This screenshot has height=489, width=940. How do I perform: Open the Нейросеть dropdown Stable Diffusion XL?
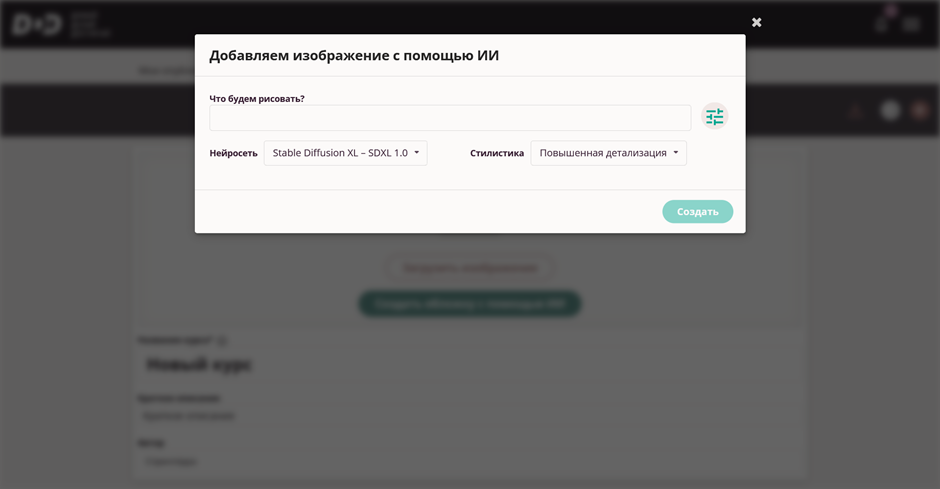point(345,153)
